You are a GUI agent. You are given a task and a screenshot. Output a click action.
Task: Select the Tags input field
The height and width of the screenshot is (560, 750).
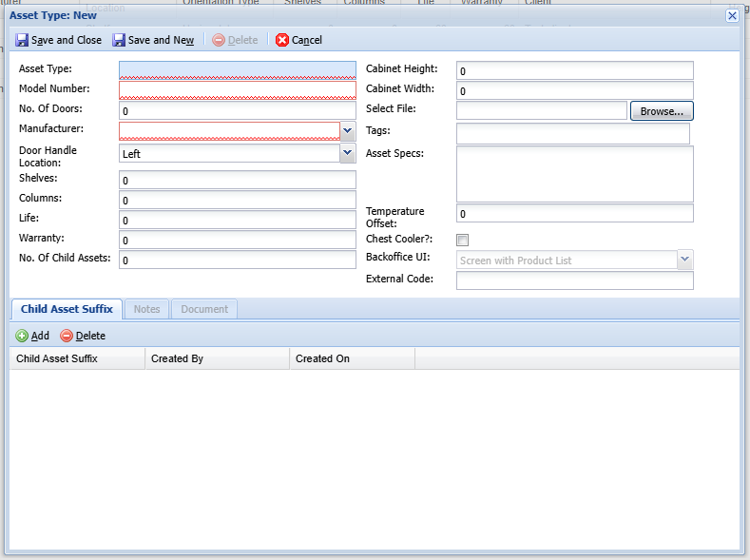coord(572,133)
